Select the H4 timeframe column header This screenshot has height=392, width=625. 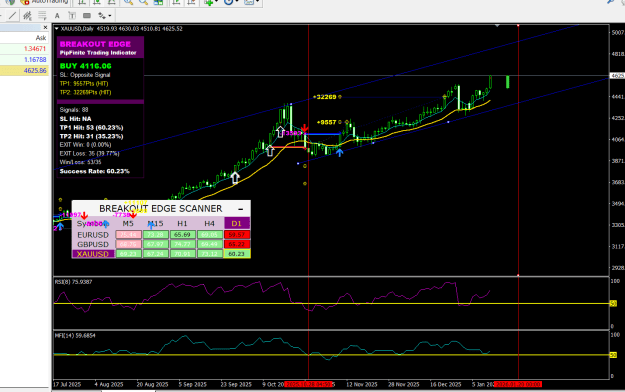(x=209, y=223)
